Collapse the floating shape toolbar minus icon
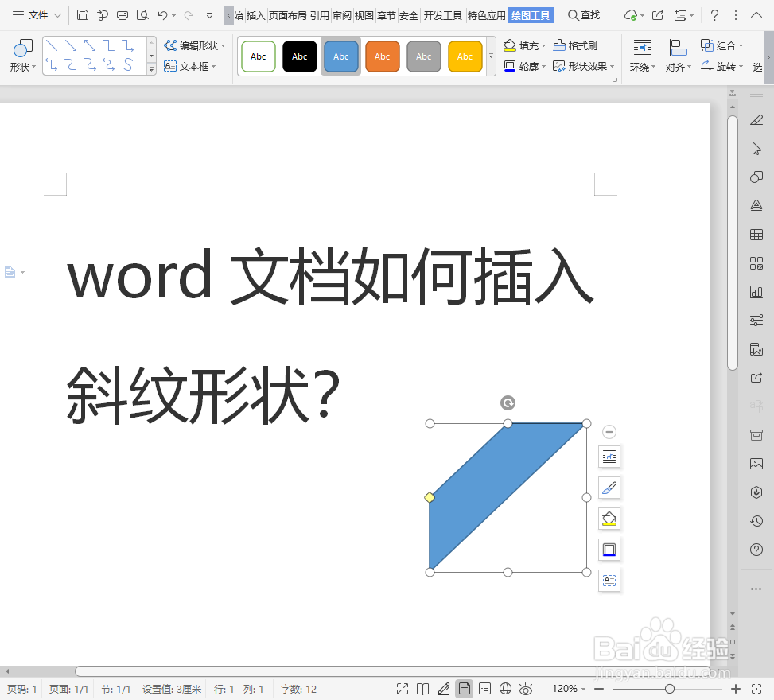Image resolution: width=774 pixels, height=700 pixels. pos(609,432)
